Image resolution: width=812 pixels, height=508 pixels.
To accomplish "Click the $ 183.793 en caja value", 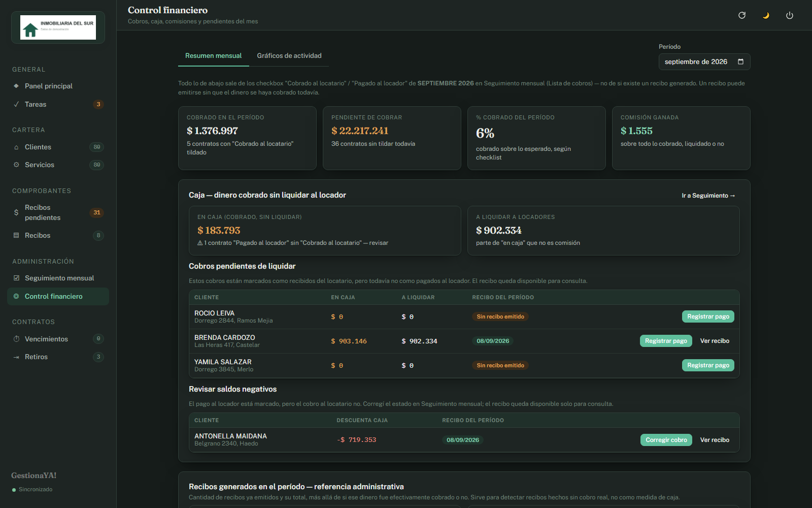I will coord(219,230).
